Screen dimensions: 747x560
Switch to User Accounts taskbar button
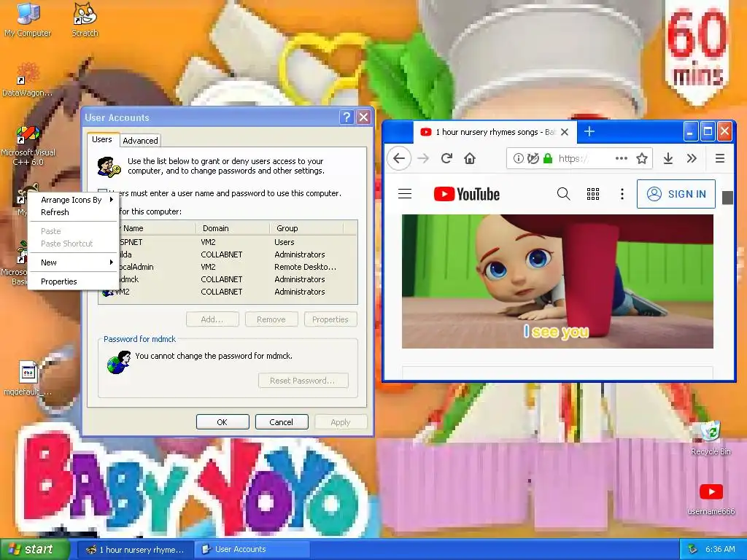tap(252, 550)
